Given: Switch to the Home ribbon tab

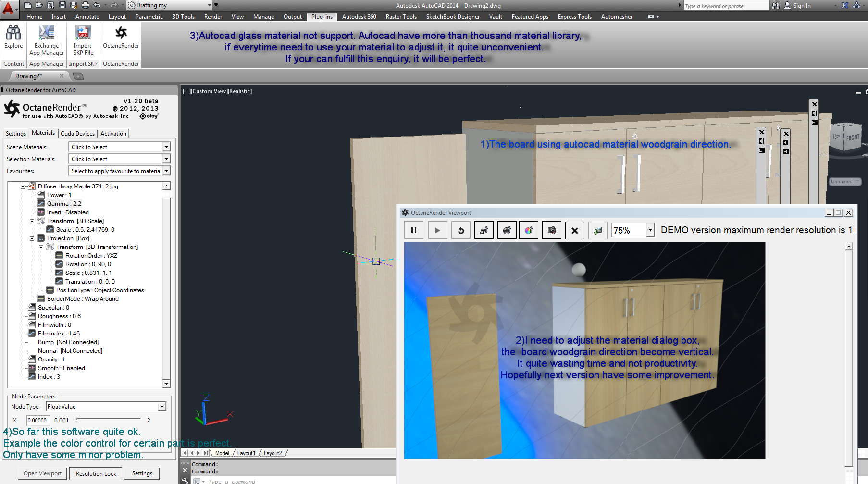Looking at the screenshot, I should click(35, 17).
